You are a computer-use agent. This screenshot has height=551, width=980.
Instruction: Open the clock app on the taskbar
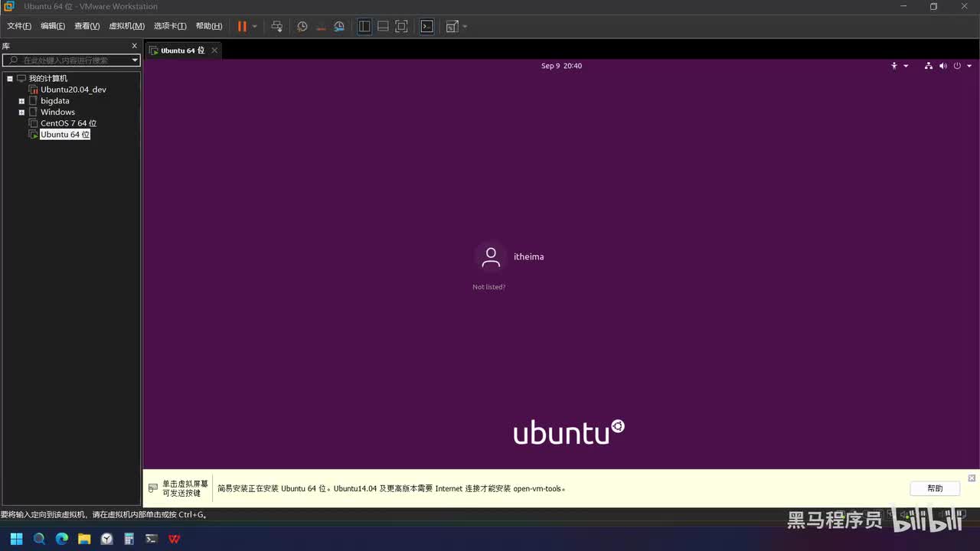point(107,539)
